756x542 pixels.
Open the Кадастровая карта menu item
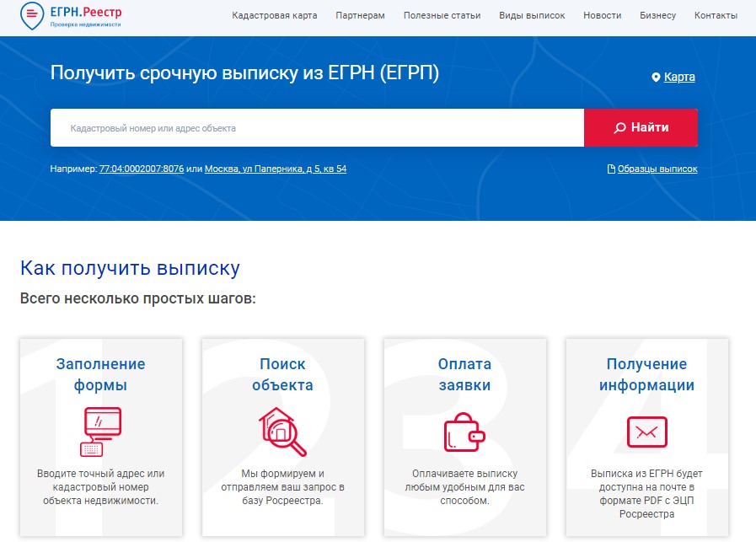pyautogui.click(x=275, y=15)
